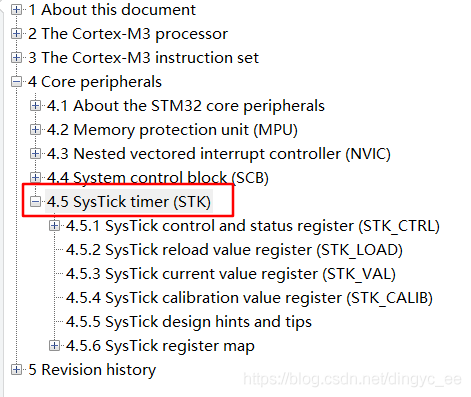This screenshot has width=471, height=397.
Task: Go to '4.3 Nested vectored interrupt controller (NVIC)'
Action: [219, 154]
